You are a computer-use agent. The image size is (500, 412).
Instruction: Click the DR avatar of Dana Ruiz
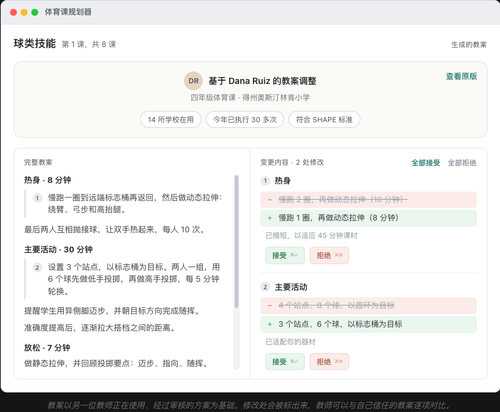point(193,81)
